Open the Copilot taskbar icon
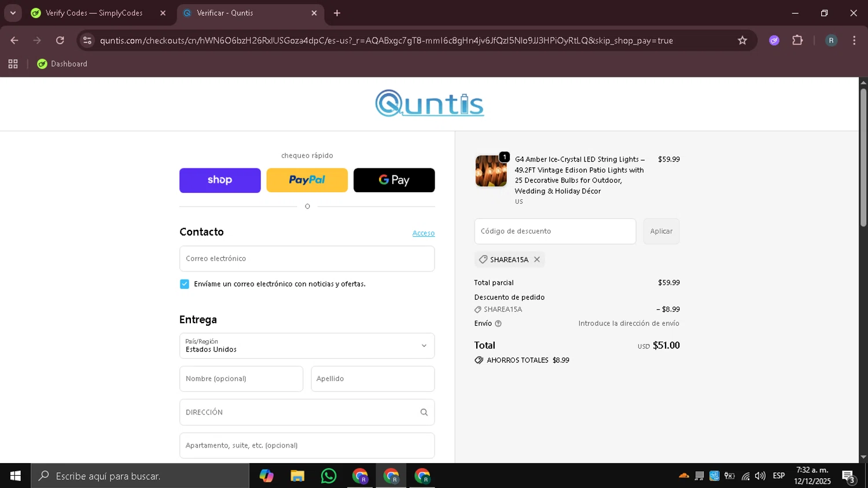 266,476
